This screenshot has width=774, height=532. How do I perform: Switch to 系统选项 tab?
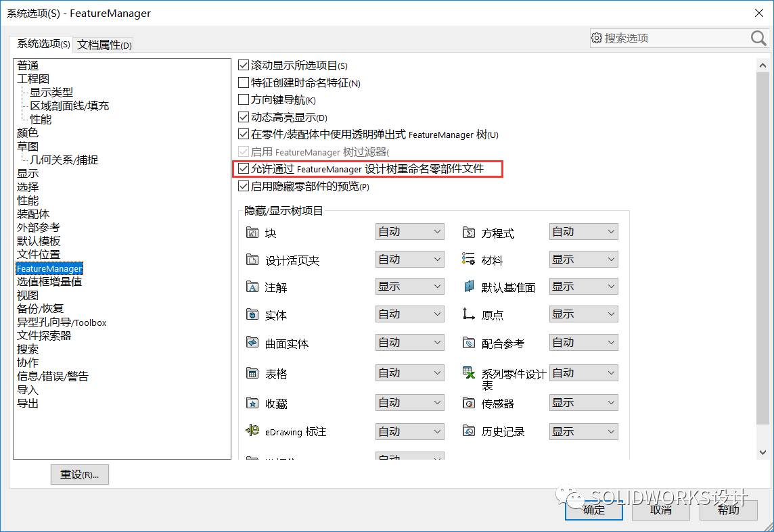point(42,44)
